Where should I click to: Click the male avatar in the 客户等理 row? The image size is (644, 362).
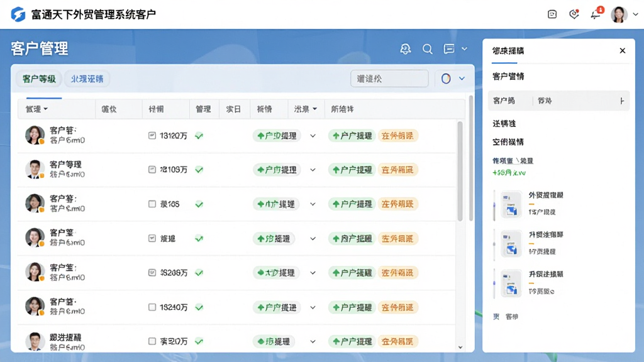point(35,169)
